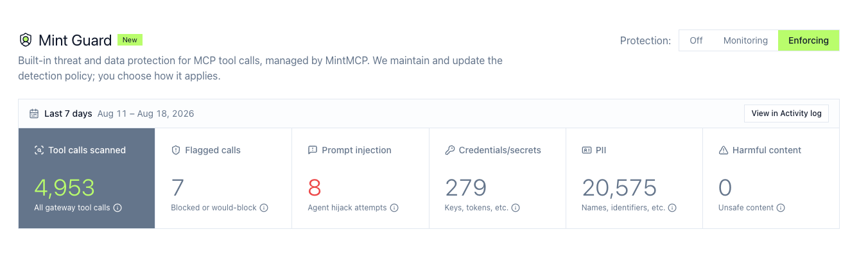Click the Mint Guard shield icon
The image size is (868, 261).
pos(25,40)
